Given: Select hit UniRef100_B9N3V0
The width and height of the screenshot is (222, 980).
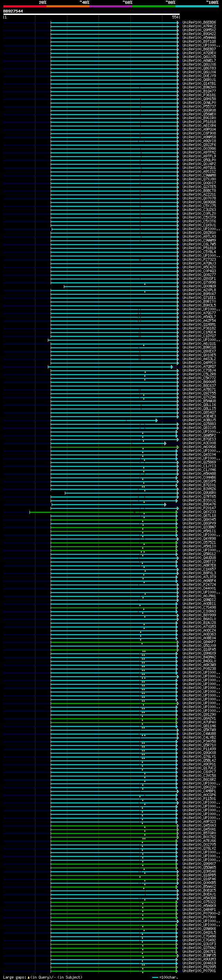Looking at the screenshot, I should click(x=199, y=88).
